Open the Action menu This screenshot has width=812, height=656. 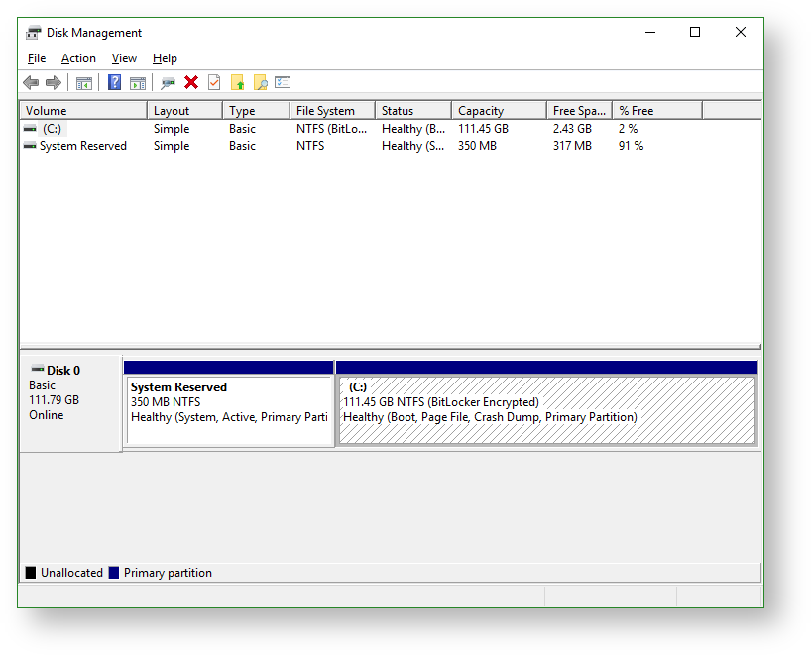pyautogui.click(x=78, y=58)
